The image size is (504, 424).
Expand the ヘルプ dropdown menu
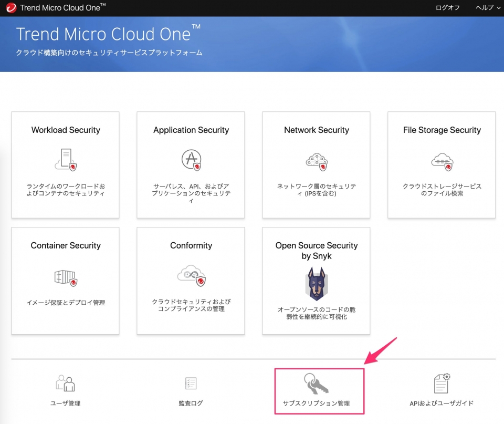tap(484, 8)
